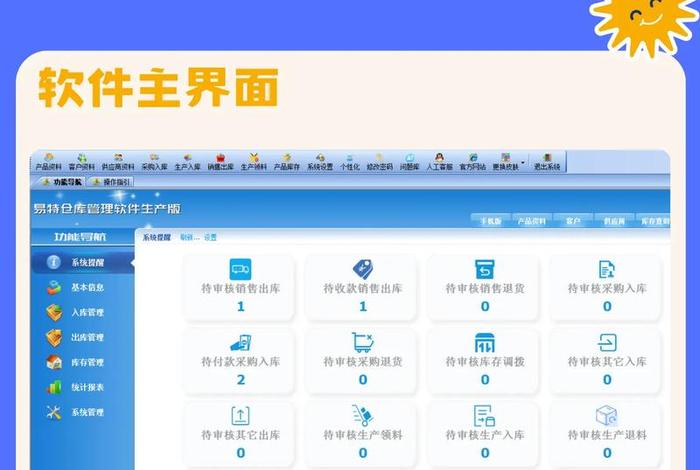
Task: Open the 手机版 tab in the blue banner
Action: (491, 220)
